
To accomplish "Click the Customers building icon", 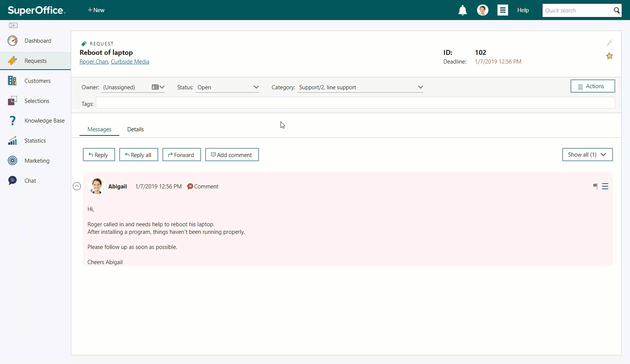I will (x=12, y=81).
